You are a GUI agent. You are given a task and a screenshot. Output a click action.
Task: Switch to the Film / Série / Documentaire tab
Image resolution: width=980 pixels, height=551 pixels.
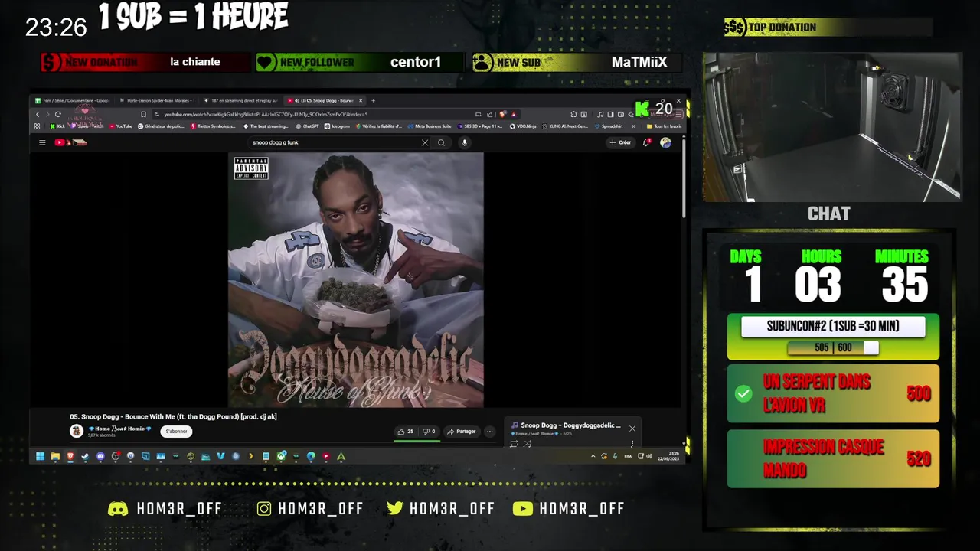[73, 100]
